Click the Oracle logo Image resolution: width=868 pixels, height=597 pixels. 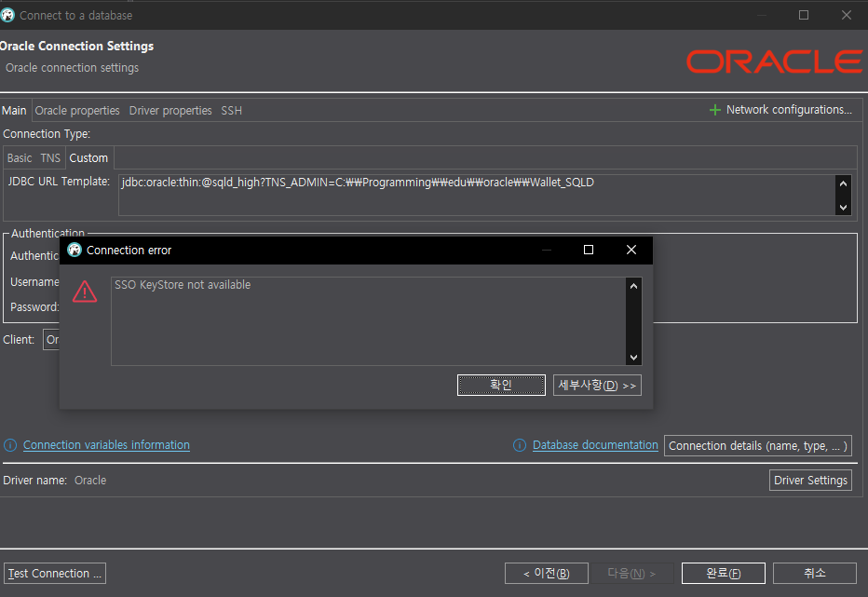(x=774, y=61)
